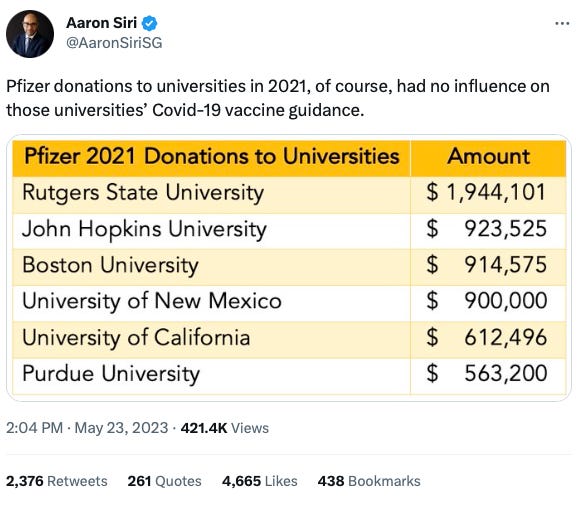View the 4,665 Likes list
588x507 pixels.
[x=260, y=481]
